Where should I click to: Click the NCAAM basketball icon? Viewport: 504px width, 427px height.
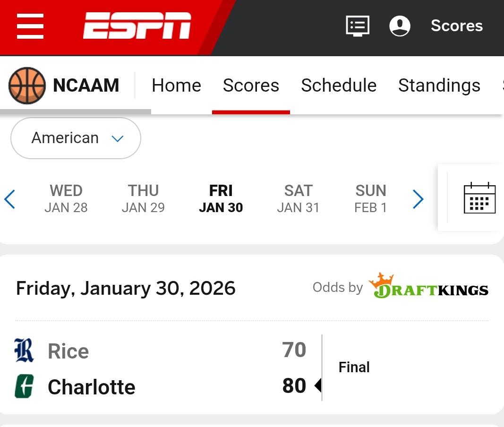27,85
